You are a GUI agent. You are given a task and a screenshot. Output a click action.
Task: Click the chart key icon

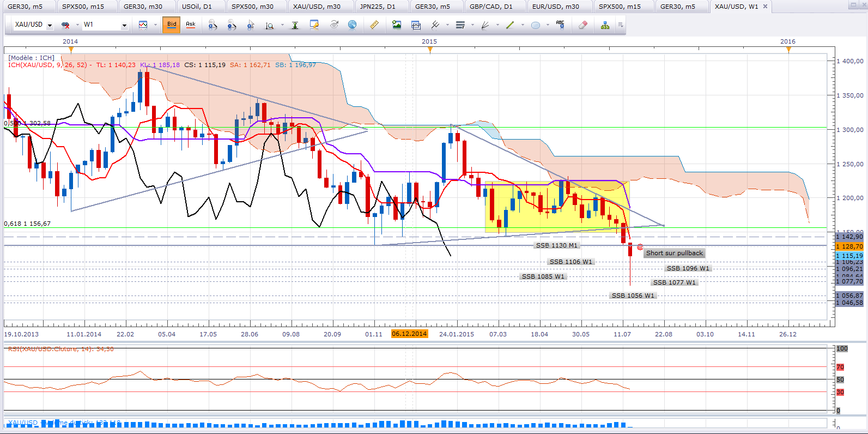(314, 25)
